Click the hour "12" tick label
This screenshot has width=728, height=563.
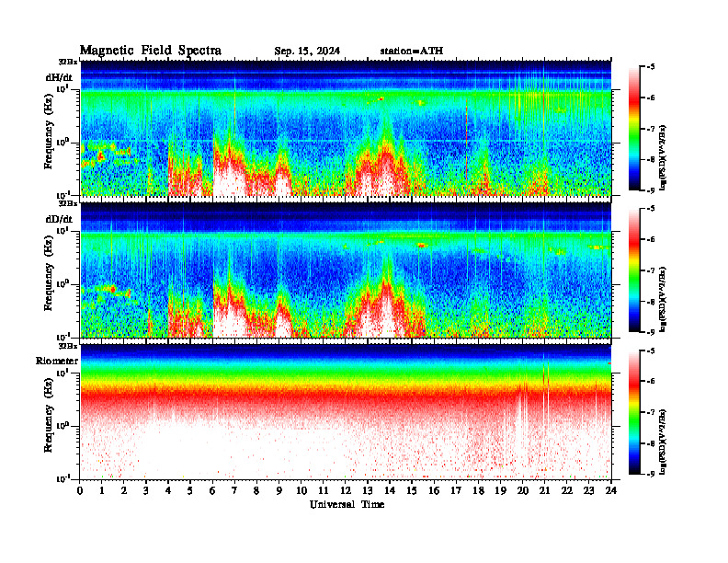(346, 490)
